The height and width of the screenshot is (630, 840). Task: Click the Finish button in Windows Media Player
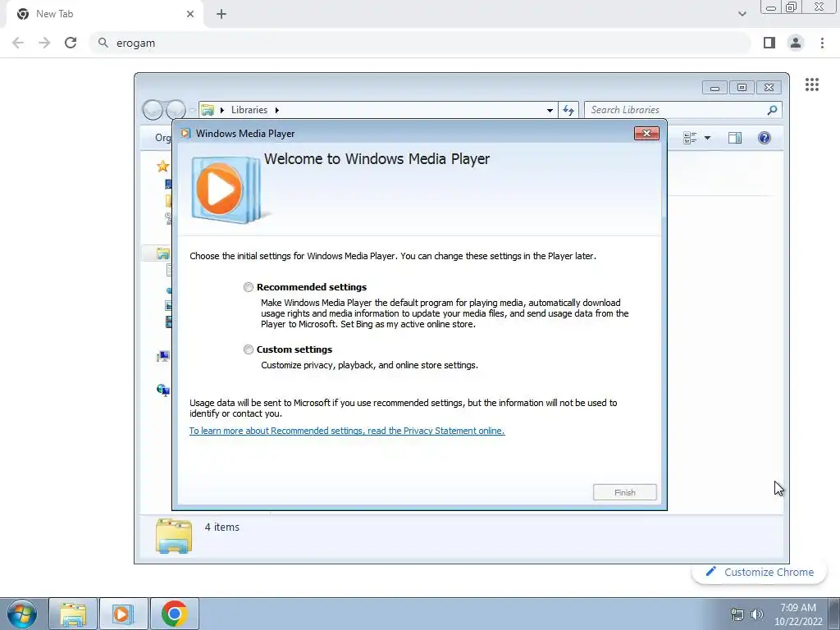point(624,492)
